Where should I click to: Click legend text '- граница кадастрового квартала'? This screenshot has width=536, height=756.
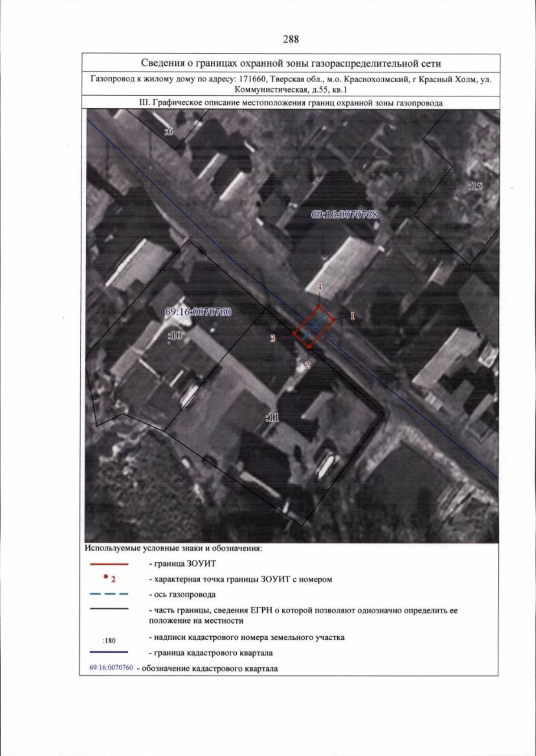coord(211,653)
